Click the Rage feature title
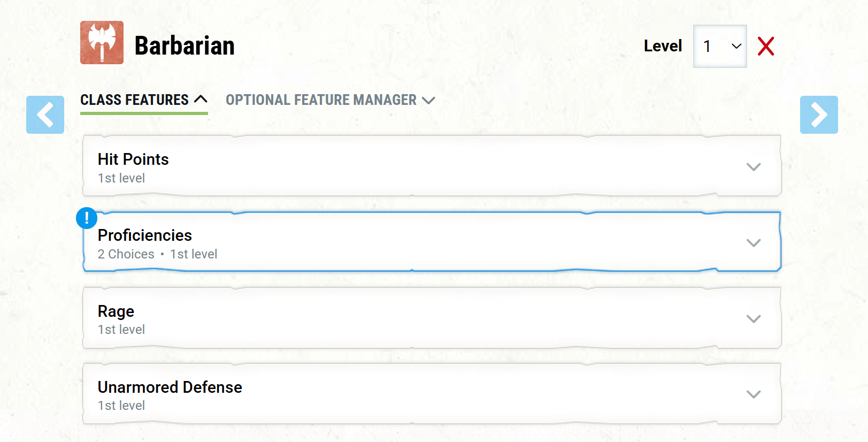Viewport: 868px width, 442px height. pos(116,311)
